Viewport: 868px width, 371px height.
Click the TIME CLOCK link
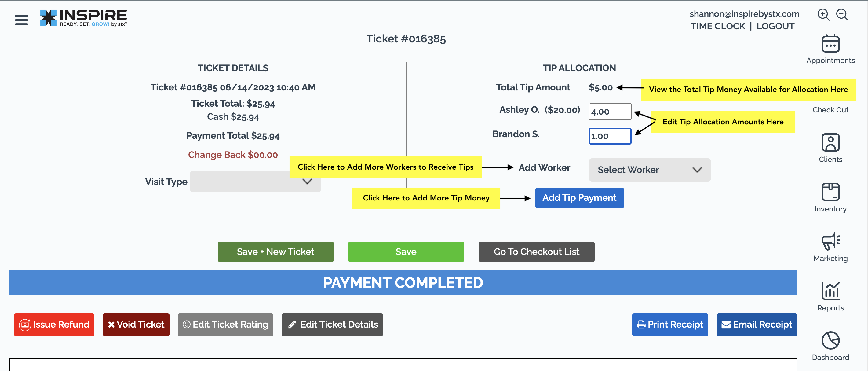click(718, 26)
